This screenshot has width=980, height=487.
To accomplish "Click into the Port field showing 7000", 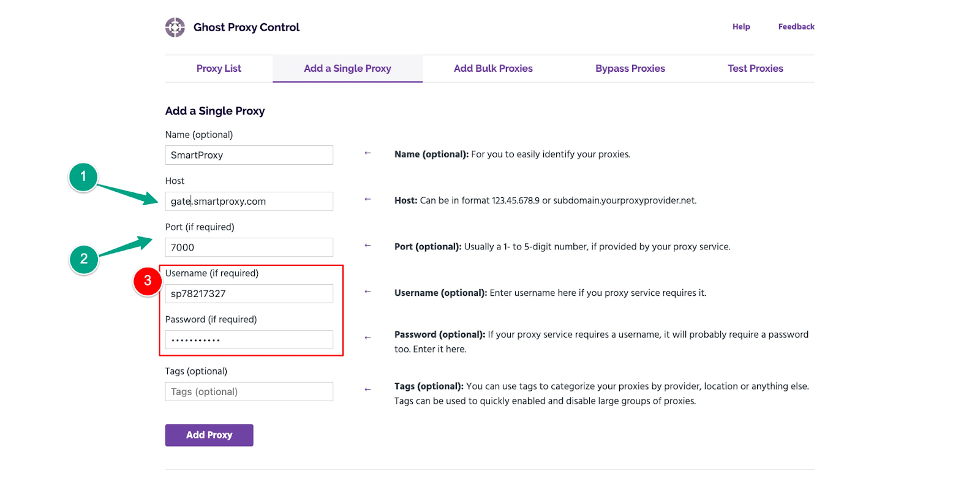I will [249, 247].
